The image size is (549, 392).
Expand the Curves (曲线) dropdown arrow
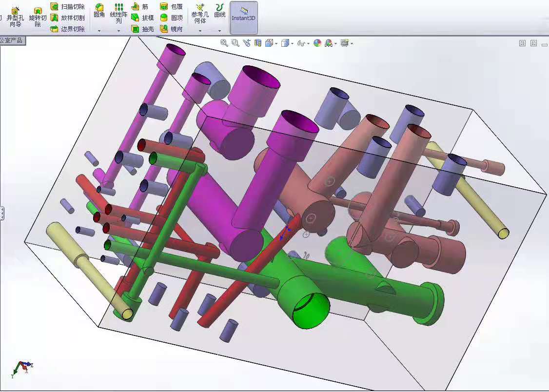(220, 31)
